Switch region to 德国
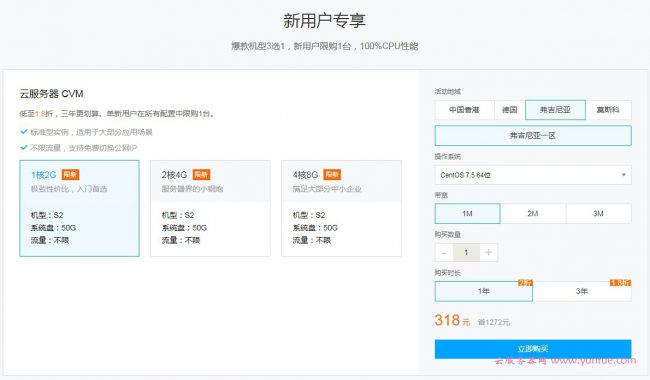Image resolution: width=650 pixels, height=380 pixels. click(x=509, y=110)
